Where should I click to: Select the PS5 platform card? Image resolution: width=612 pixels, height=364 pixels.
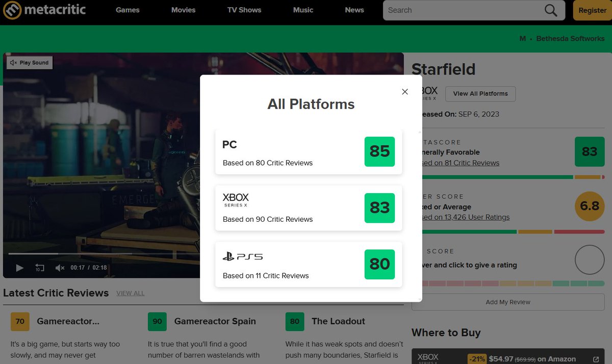309,264
